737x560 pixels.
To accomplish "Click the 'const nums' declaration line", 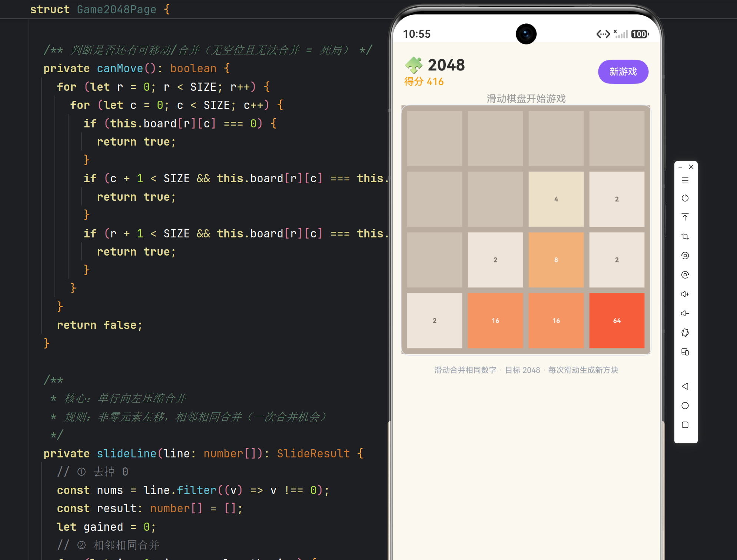I will pyautogui.click(x=193, y=490).
